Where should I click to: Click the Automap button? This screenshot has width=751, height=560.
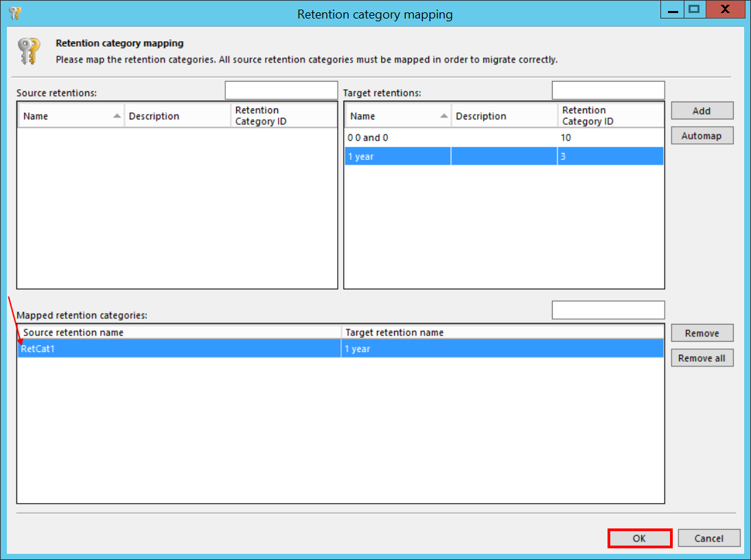tap(702, 136)
